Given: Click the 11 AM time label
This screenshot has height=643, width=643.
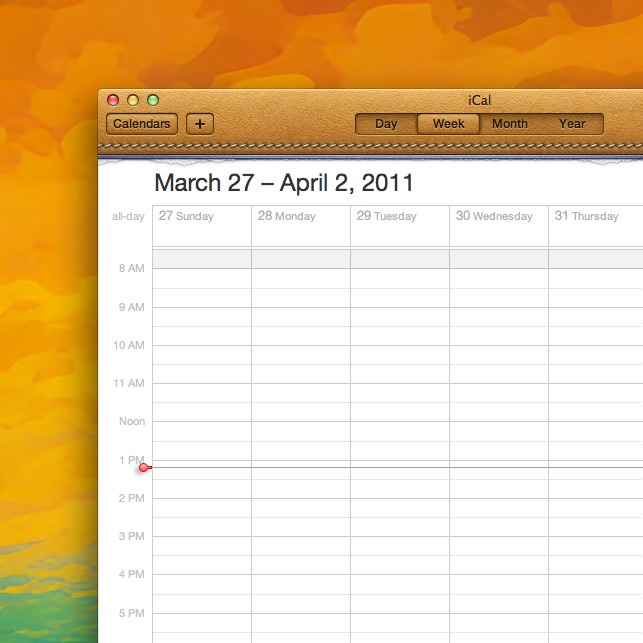Looking at the screenshot, I should pos(129,383).
